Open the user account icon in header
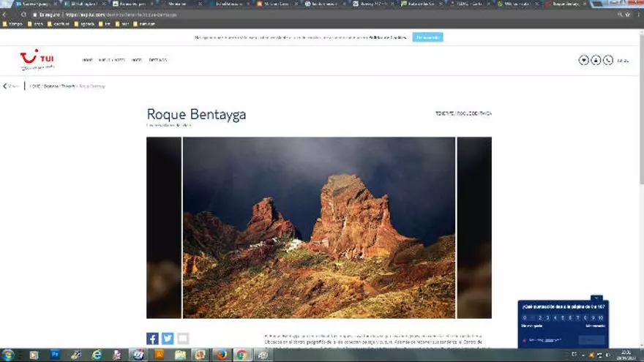 tap(596, 60)
